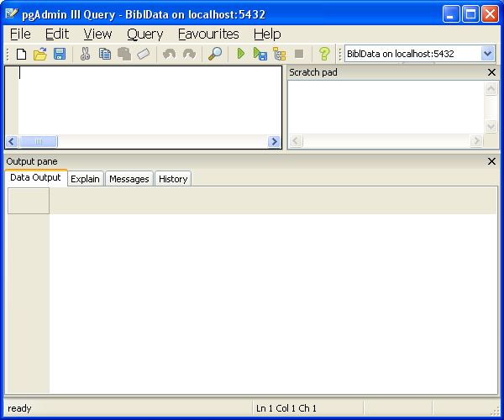
Task: Maximize the pgAdmin III Query window
Action: 470,14
